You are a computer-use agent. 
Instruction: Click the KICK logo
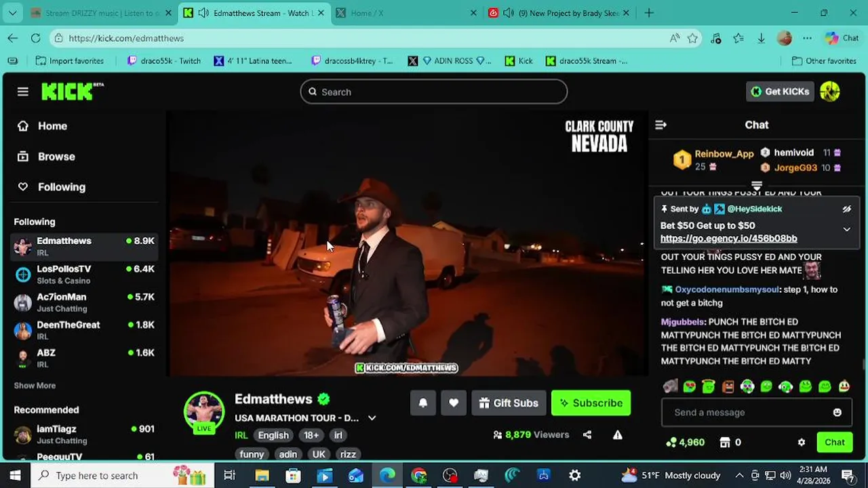click(x=72, y=91)
